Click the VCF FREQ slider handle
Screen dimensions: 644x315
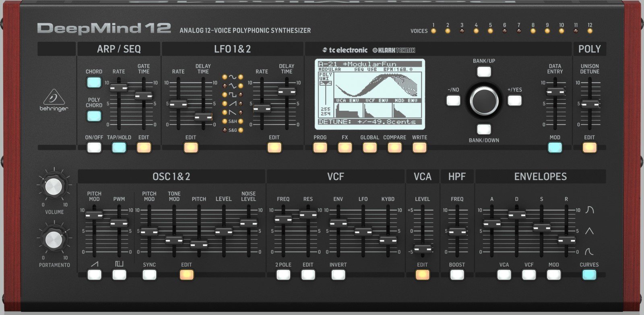point(283,219)
